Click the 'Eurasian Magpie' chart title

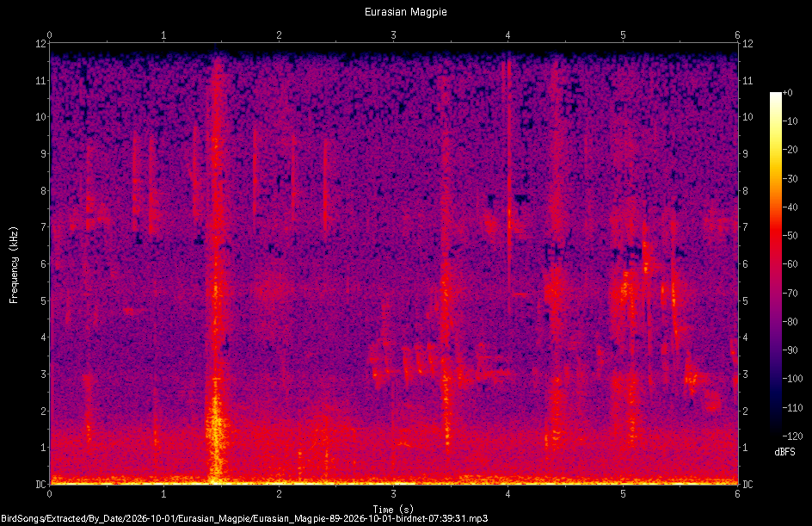[405, 11]
